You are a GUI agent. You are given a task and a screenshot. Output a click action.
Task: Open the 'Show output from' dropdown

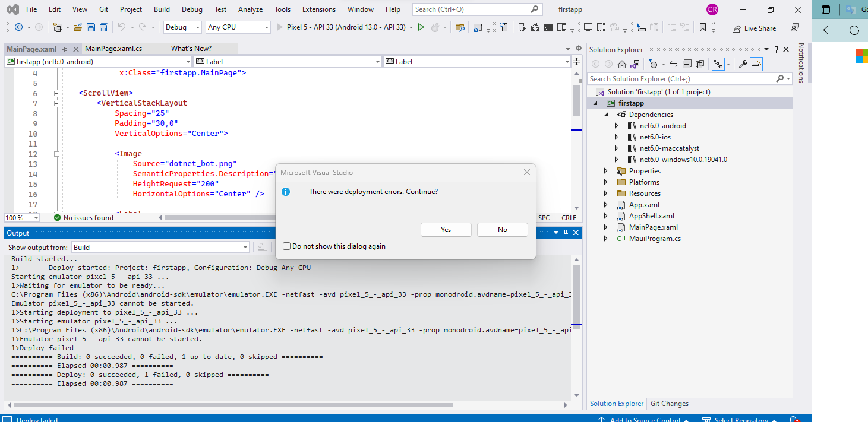tap(160, 247)
